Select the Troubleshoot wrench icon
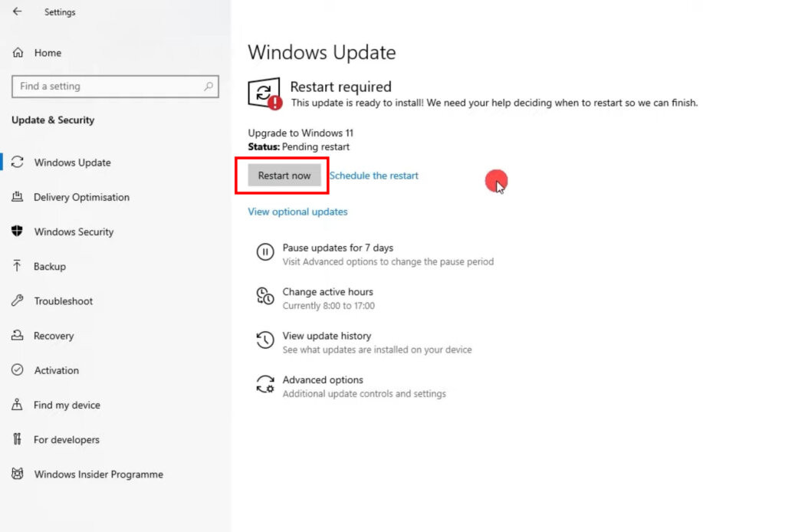Viewport: 785px width, 532px height. (x=17, y=301)
